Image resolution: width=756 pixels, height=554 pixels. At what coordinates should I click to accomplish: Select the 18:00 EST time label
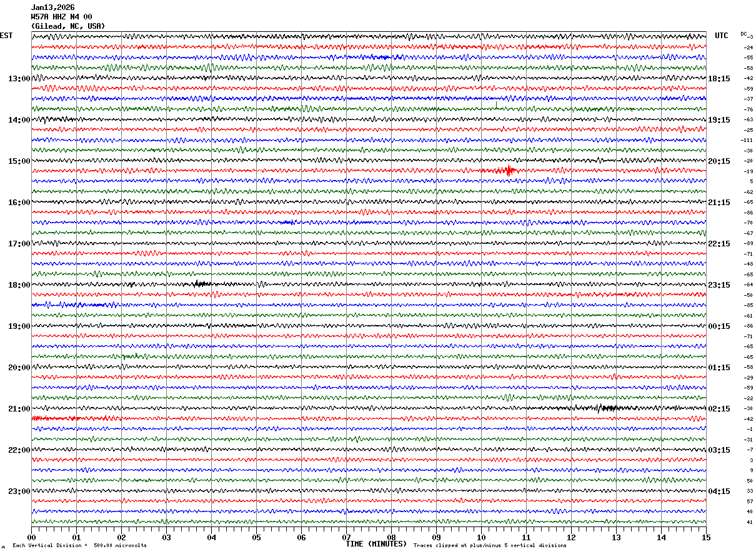[x=19, y=285]
